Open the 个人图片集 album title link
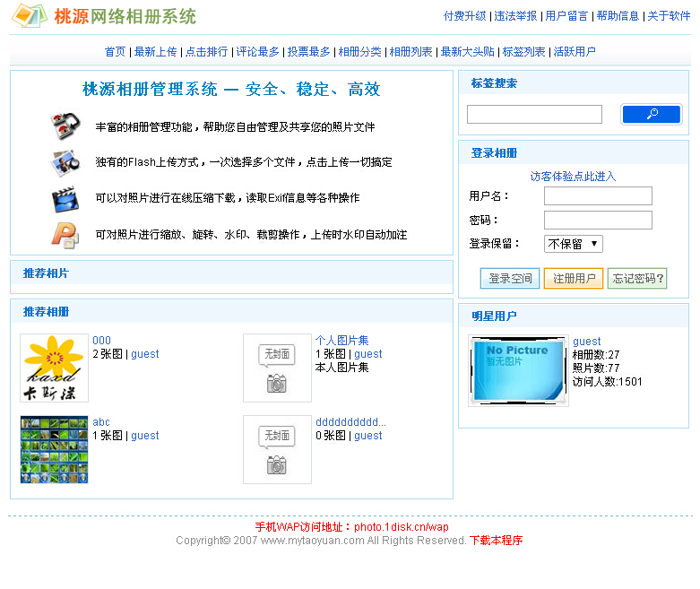The height and width of the screenshot is (589, 700). [x=342, y=341]
